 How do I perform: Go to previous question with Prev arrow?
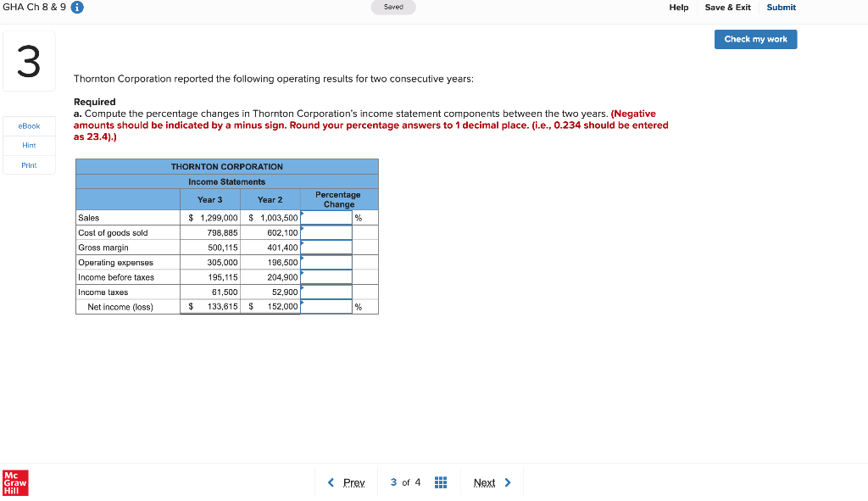[x=331, y=482]
